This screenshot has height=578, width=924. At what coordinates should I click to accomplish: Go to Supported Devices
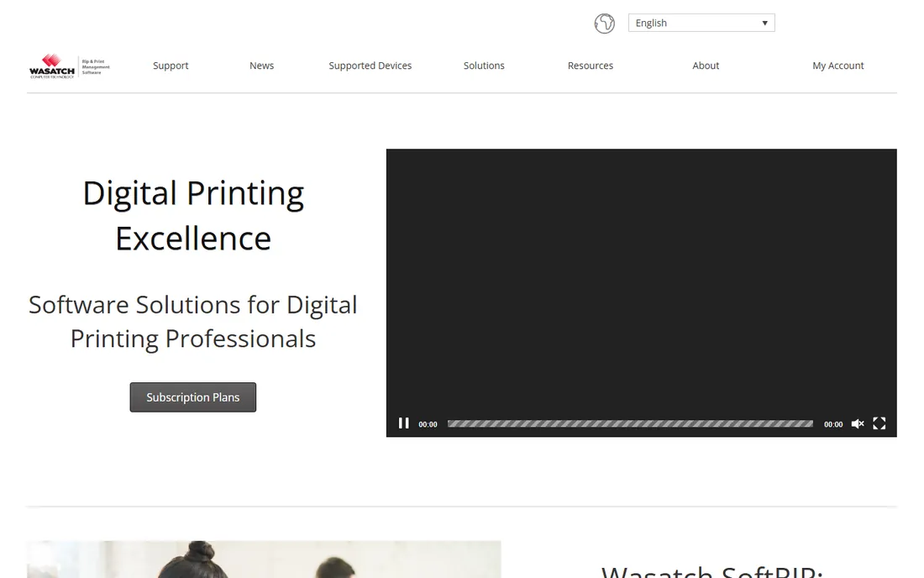click(x=370, y=66)
